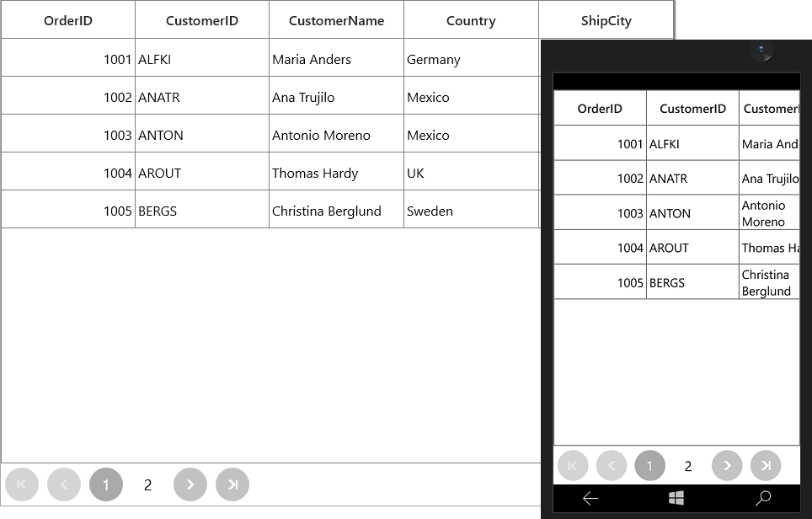This screenshot has height=519, width=812.
Task: Tap page 2 in phone pager
Action: click(x=688, y=466)
